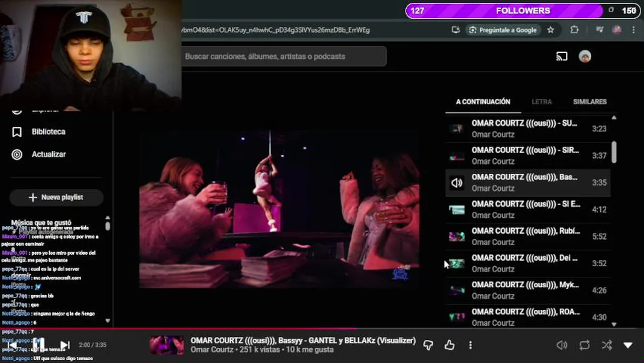Open Chrome three-dot menu
Image resolution: width=644 pixels, height=363 pixels.
(633, 30)
